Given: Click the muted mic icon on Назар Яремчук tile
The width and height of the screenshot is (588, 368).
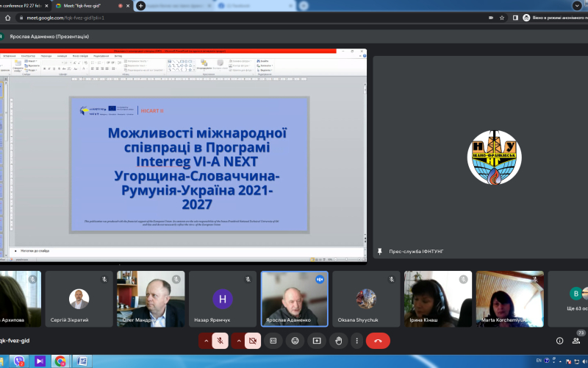Looking at the screenshot, I should click(248, 280).
